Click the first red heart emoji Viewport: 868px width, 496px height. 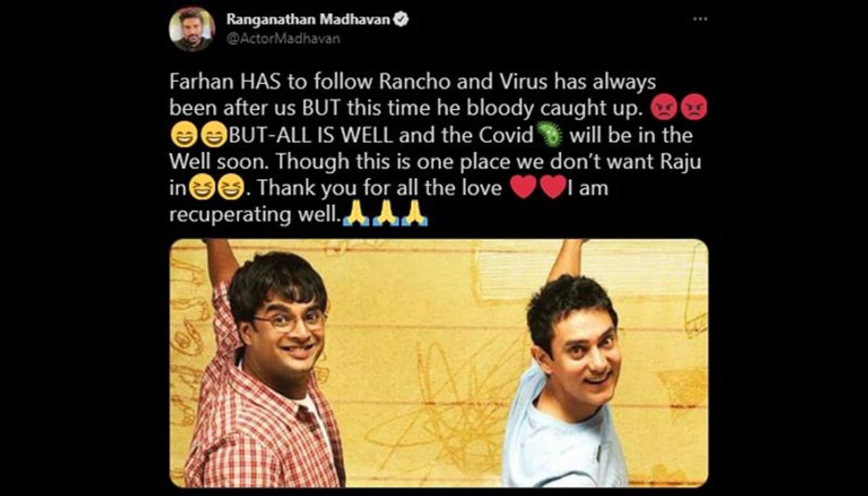pyautogui.click(x=522, y=188)
